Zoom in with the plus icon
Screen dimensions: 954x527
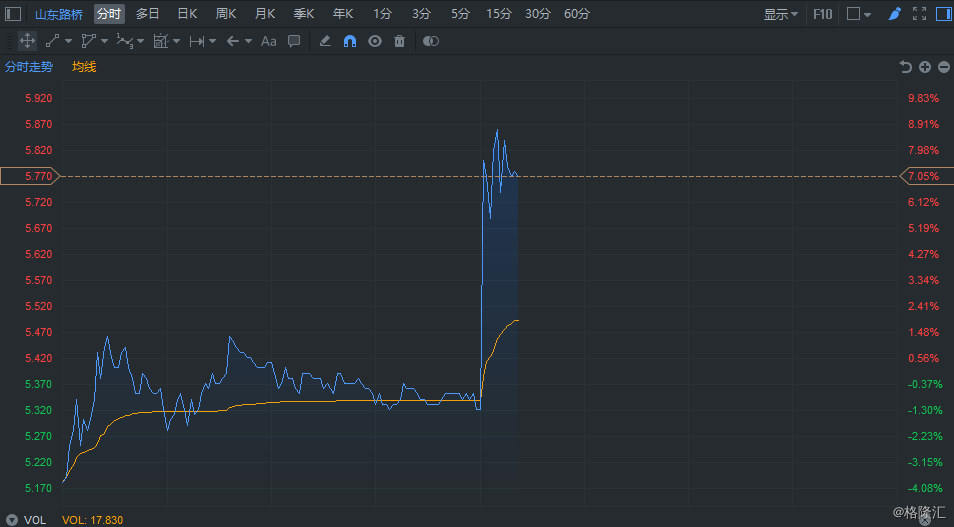925,67
